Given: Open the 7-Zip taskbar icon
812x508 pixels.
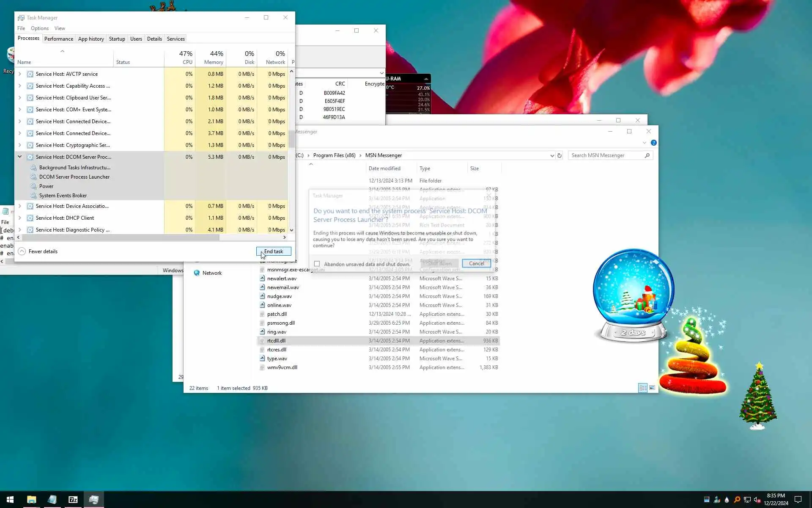Looking at the screenshot, I should click(x=73, y=500).
